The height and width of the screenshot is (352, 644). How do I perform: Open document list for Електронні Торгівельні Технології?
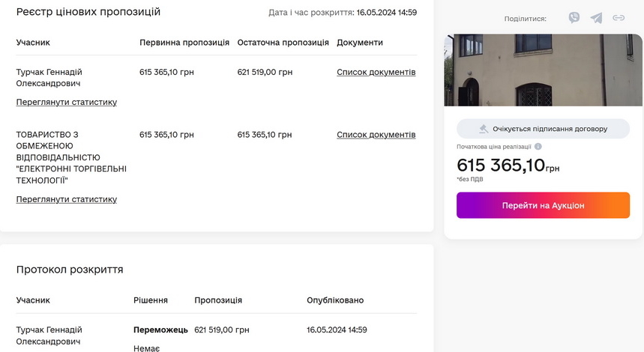click(x=376, y=135)
